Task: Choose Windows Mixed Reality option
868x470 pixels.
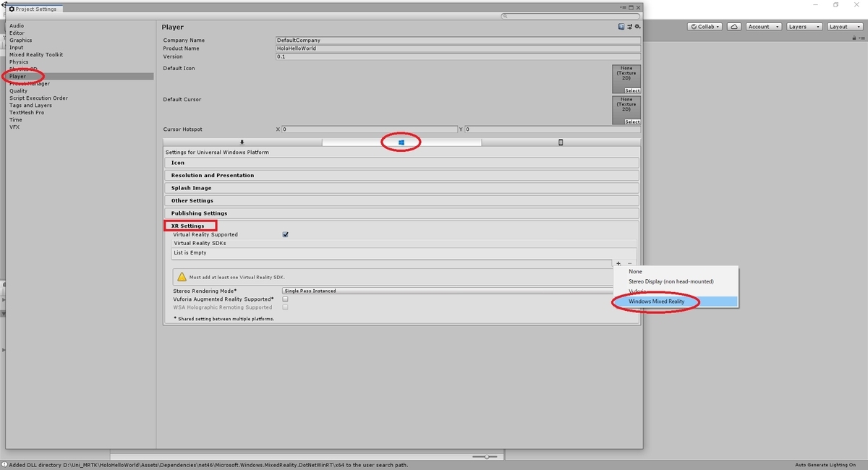Action: (676, 302)
